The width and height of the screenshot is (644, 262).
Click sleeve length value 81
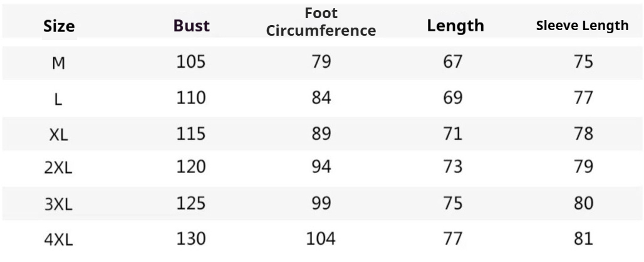coord(583,239)
